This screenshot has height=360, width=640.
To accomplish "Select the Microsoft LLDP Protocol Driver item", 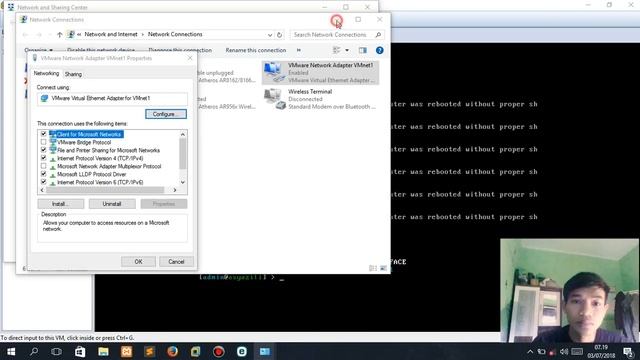I will [x=91, y=174].
